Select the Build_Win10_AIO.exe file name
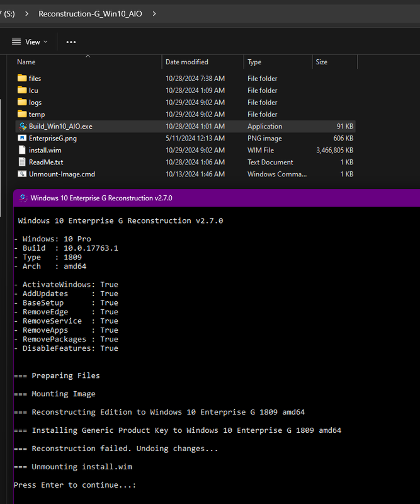Image resolution: width=420 pixels, height=504 pixels. pos(60,127)
